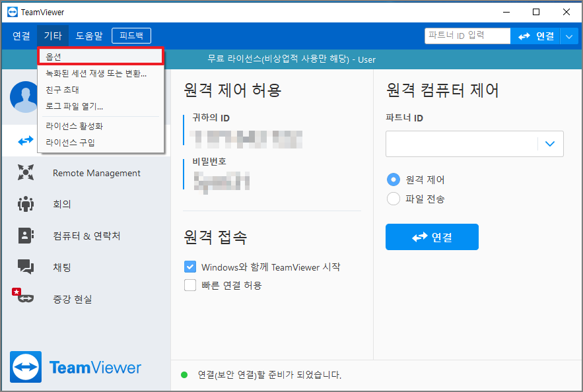Viewport: 583px width, 392px height.
Task: Enable 빠른 연결 허용 checkbox
Action: [x=190, y=285]
